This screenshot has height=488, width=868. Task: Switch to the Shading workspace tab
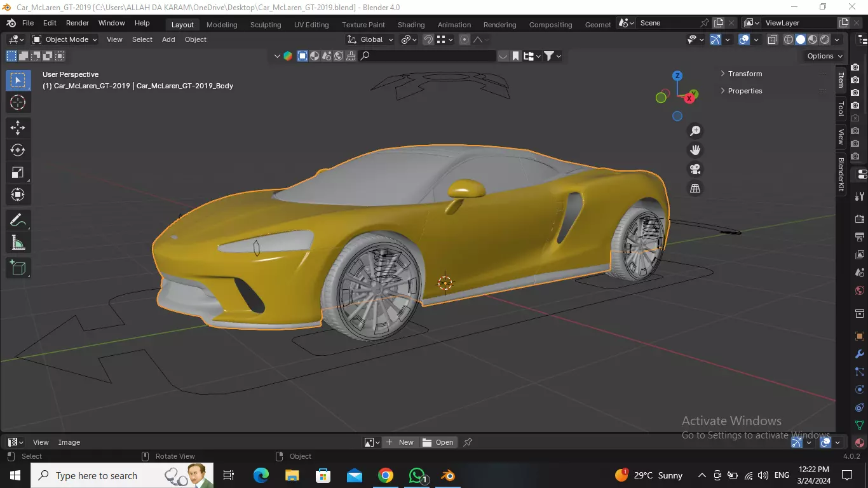[x=411, y=25]
